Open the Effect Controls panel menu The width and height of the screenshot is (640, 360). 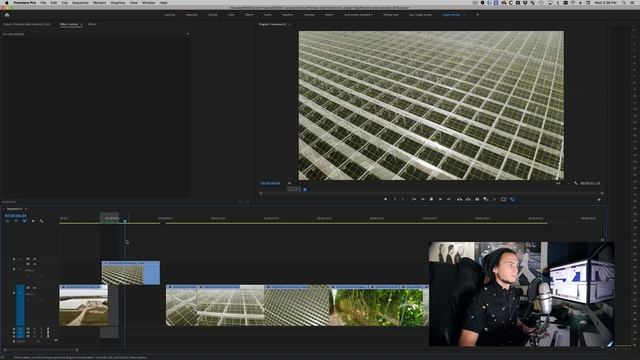pyautogui.click(x=82, y=24)
